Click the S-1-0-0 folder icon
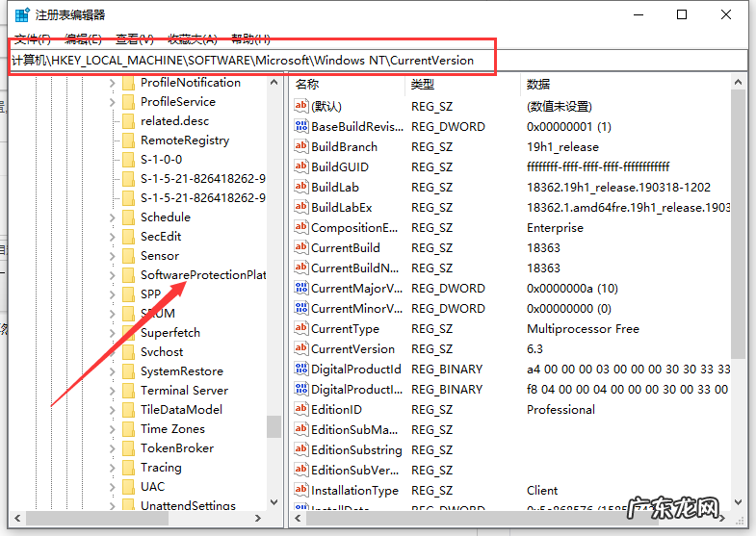 pyautogui.click(x=128, y=160)
